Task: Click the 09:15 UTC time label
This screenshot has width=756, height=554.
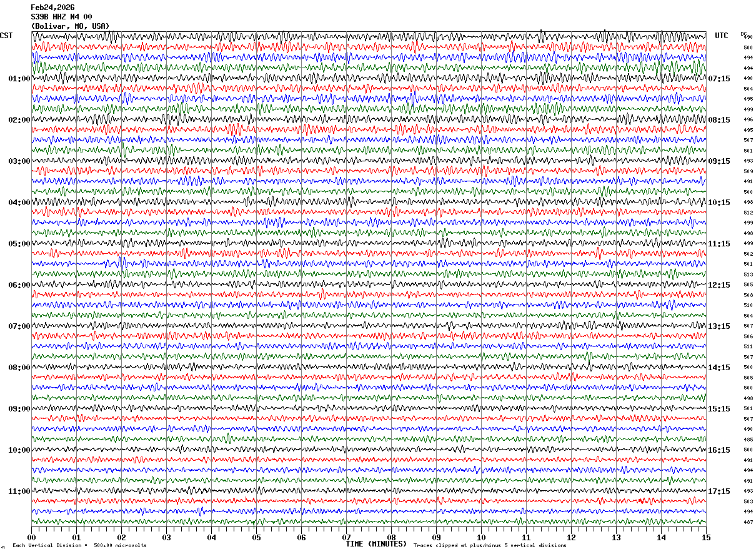Action: pyautogui.click(x=719, y=161)
